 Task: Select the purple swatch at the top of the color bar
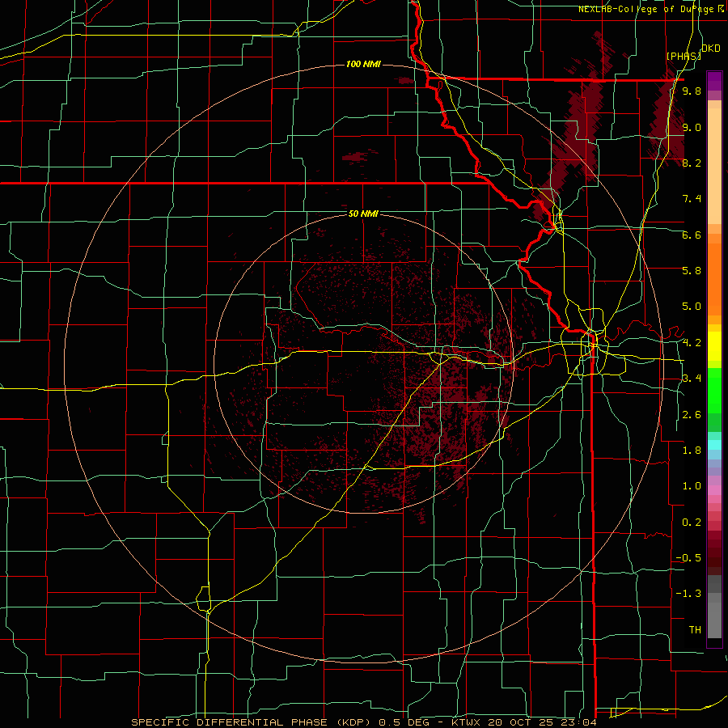pos(714,81)
